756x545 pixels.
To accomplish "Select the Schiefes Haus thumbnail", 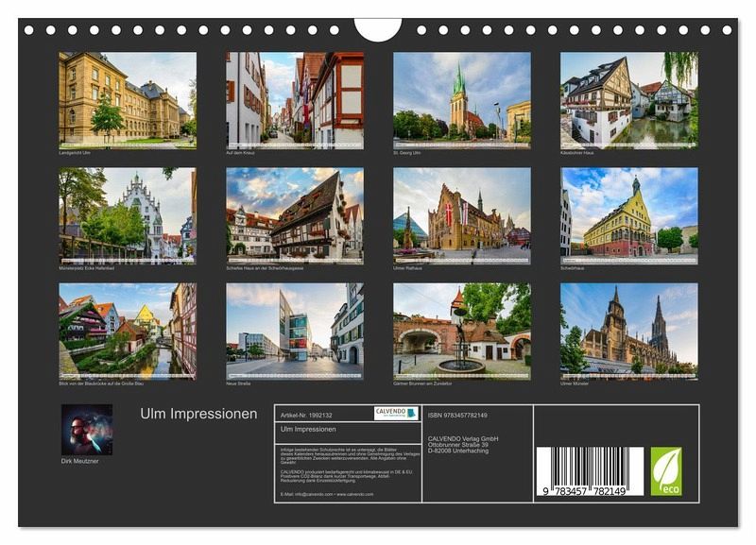I will coord(295,215).
